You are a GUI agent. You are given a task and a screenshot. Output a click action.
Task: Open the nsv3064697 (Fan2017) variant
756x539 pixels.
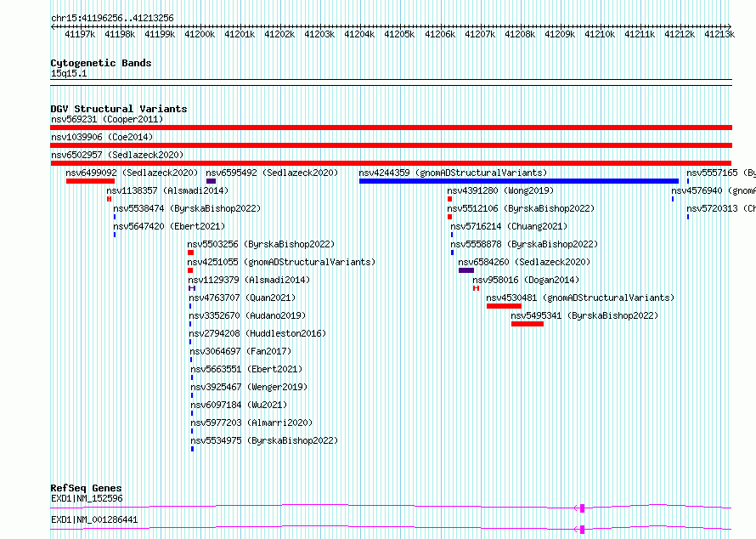coord(240,351)
